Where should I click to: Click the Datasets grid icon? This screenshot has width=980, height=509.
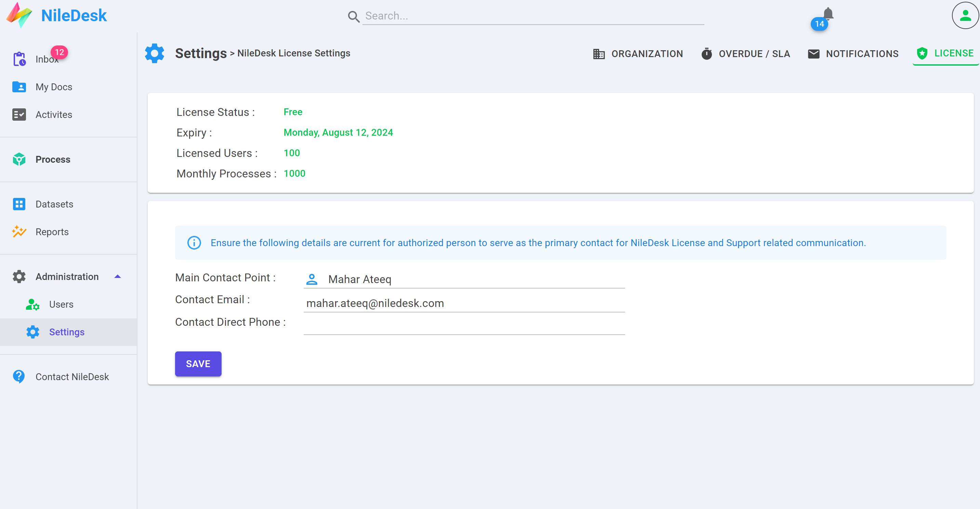point(19,204)
